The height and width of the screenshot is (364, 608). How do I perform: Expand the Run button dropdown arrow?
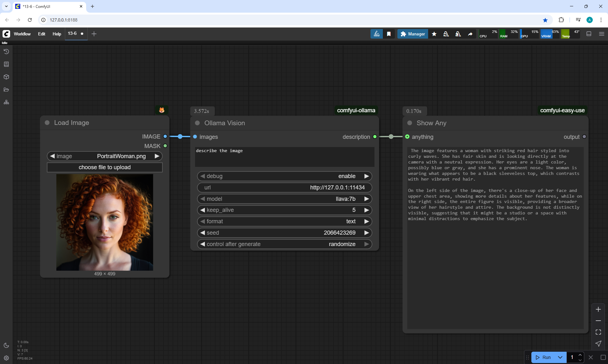click(x=560, y=357)
